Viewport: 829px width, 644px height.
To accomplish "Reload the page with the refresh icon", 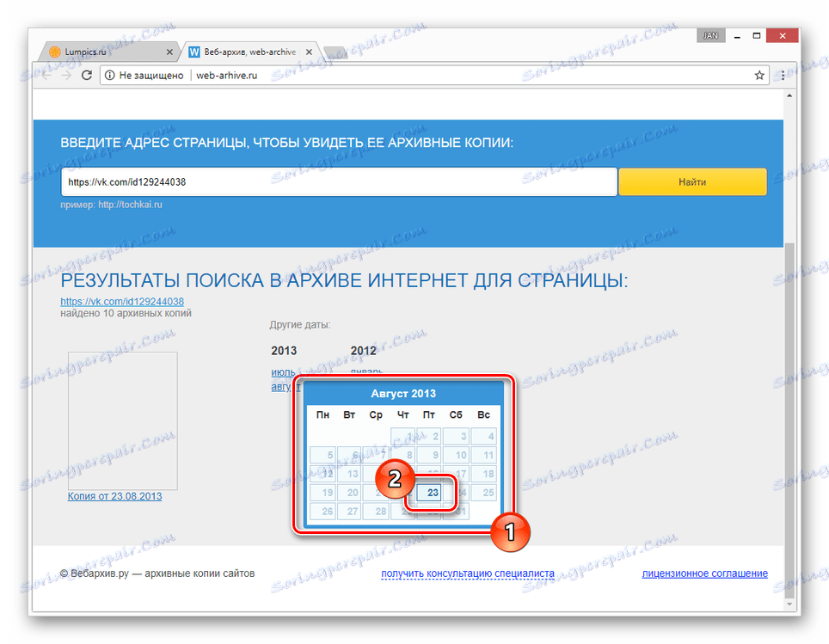I will point(87,75).
